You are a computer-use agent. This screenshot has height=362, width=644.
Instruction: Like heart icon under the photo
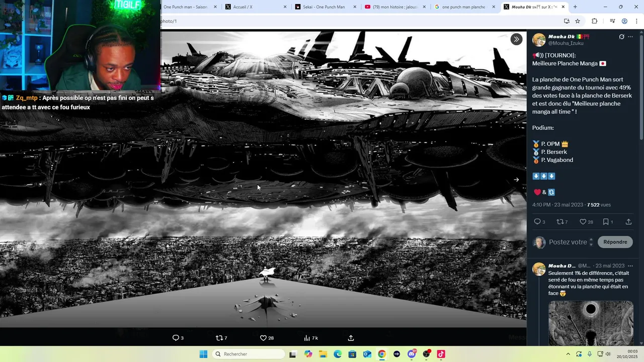tap(263, 338)
